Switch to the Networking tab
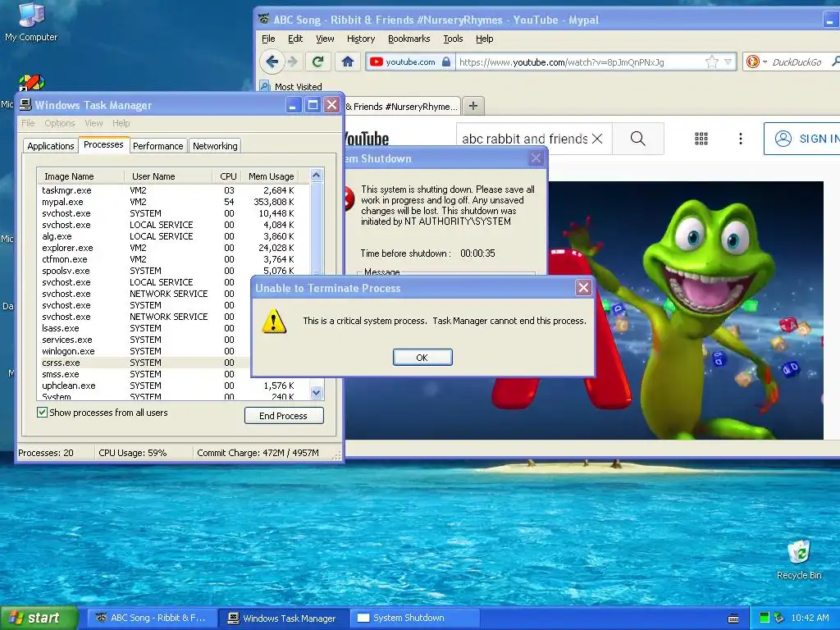Viewport: 840px width, 630px height. pyautogui.click(x=215, y=146)
